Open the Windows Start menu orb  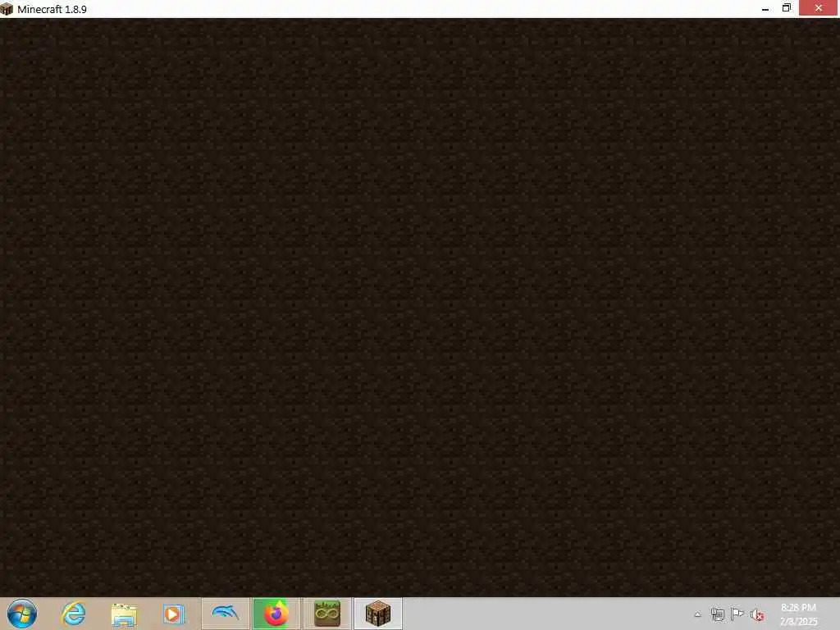click(x=22, y=614)
